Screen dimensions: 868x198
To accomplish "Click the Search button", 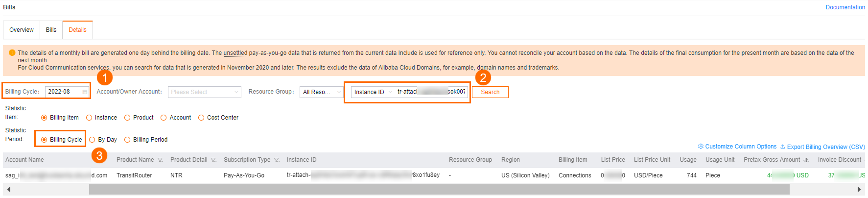I will click(x=490, y=92).
